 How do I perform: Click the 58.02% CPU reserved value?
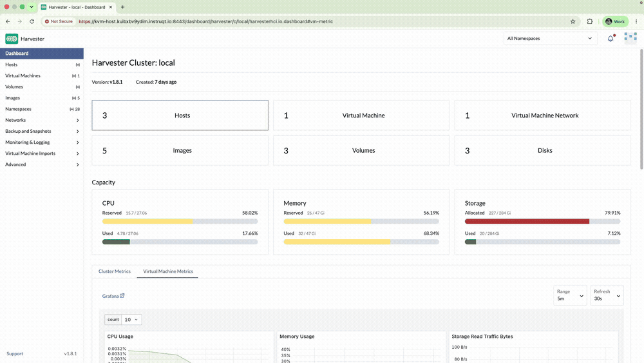pyautogui.click(x=250, y=213)
